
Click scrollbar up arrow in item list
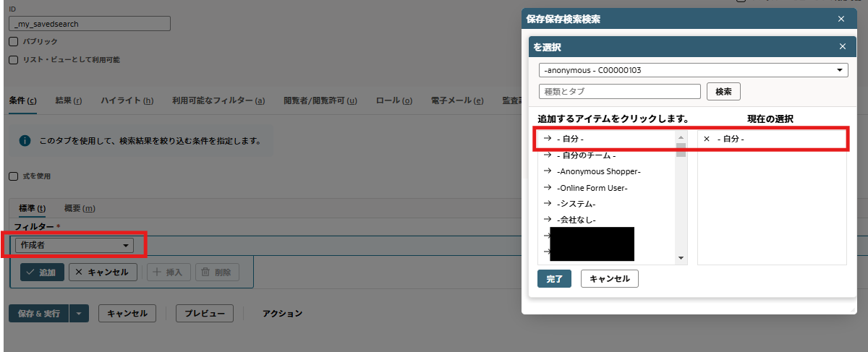click(680, 137)
